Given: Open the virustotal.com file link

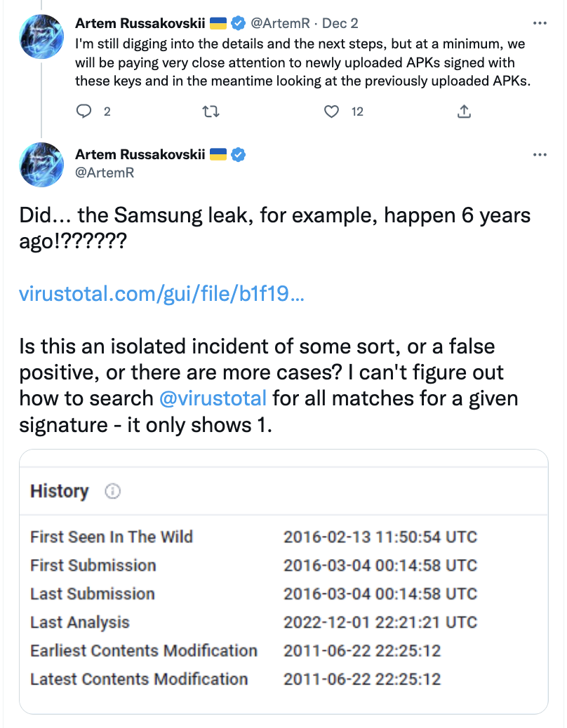Looking at the screenshot, I should point(161,295).
